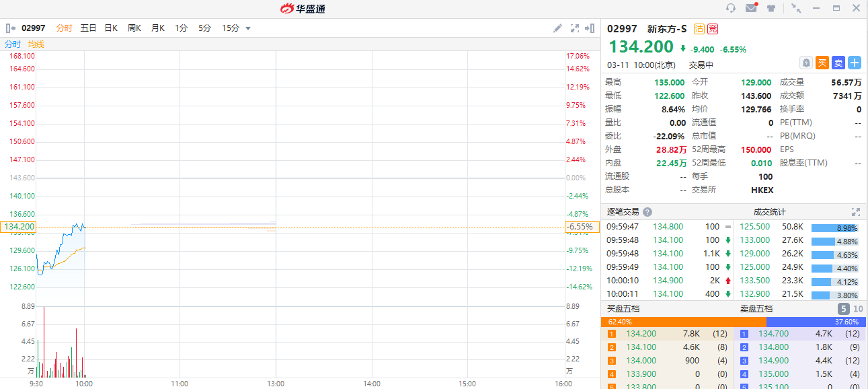Viewport: 868px width, 389px height.
Task: Click help icon beside 逐笔交易
Action: click(647, 212)
